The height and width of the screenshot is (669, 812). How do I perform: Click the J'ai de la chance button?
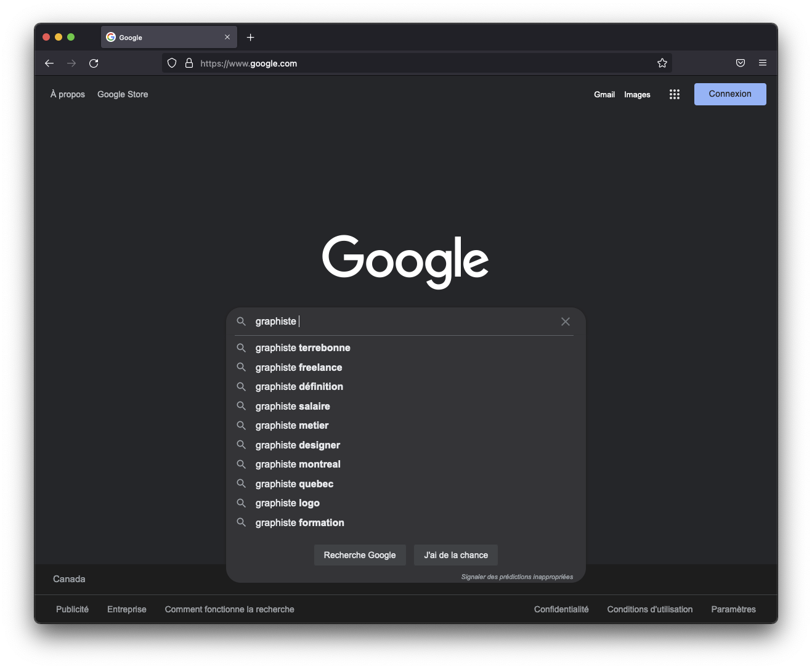click(x=456, y=555)
